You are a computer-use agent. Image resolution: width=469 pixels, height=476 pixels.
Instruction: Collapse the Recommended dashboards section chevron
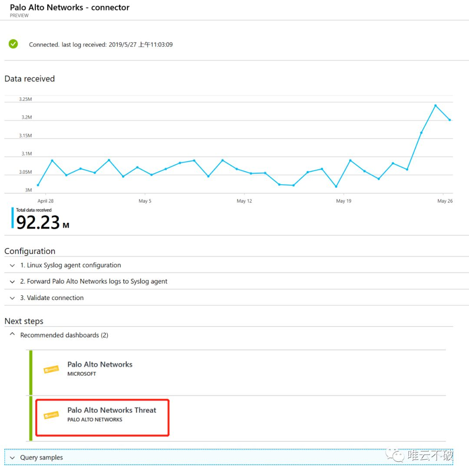pyautogui.click(x=12, y=334)
